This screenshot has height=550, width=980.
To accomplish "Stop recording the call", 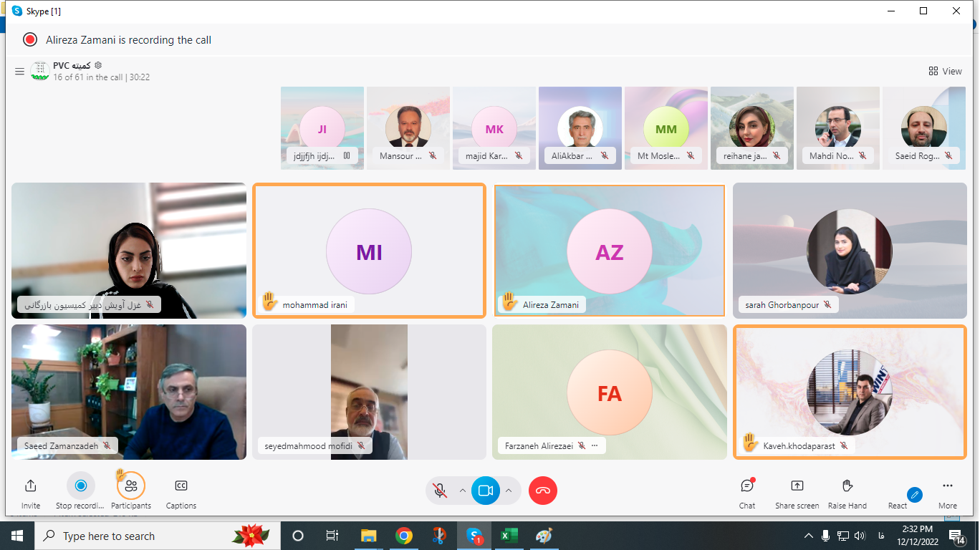I will (81, 486).
